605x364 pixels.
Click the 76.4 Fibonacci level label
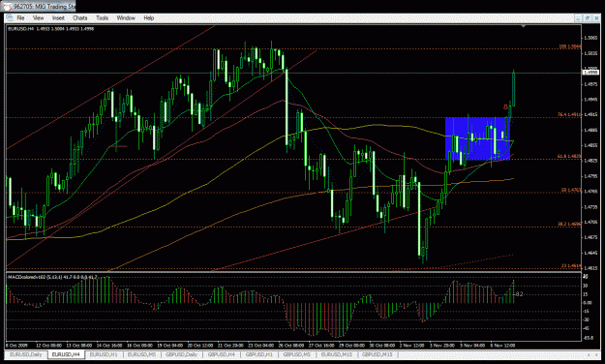569,114
